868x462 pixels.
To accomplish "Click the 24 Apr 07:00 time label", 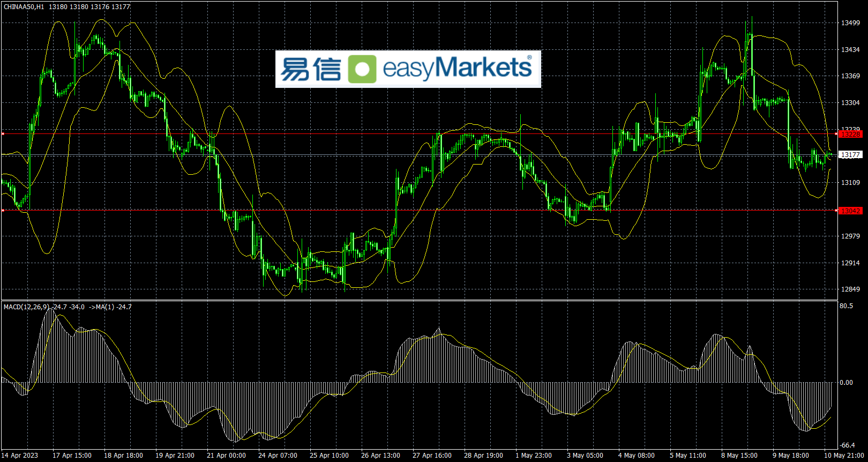I will [278, 456].
